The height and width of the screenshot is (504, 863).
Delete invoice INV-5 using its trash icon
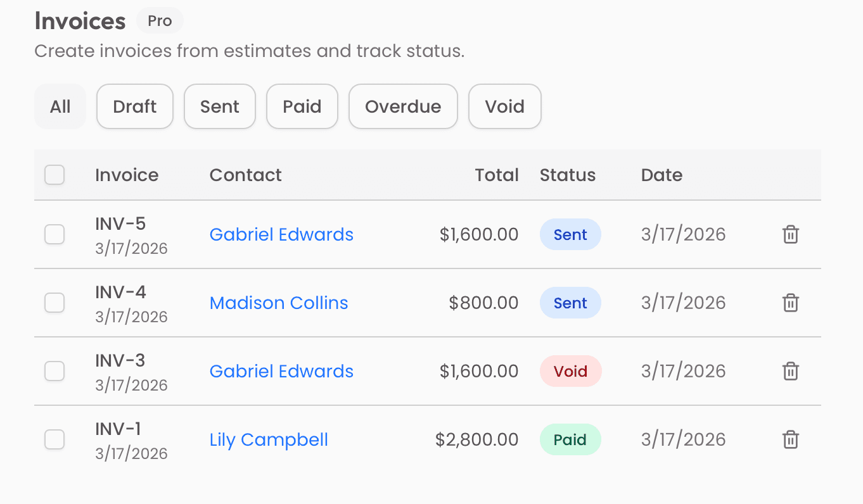click(x=790, y=234)
